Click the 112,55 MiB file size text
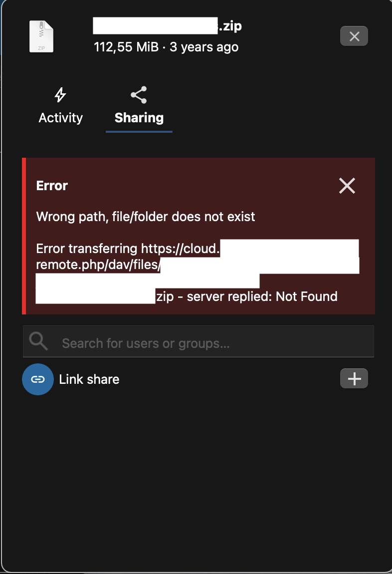Image resolution: width=392 pixels, height=574 pixels. tap(126, 47)
